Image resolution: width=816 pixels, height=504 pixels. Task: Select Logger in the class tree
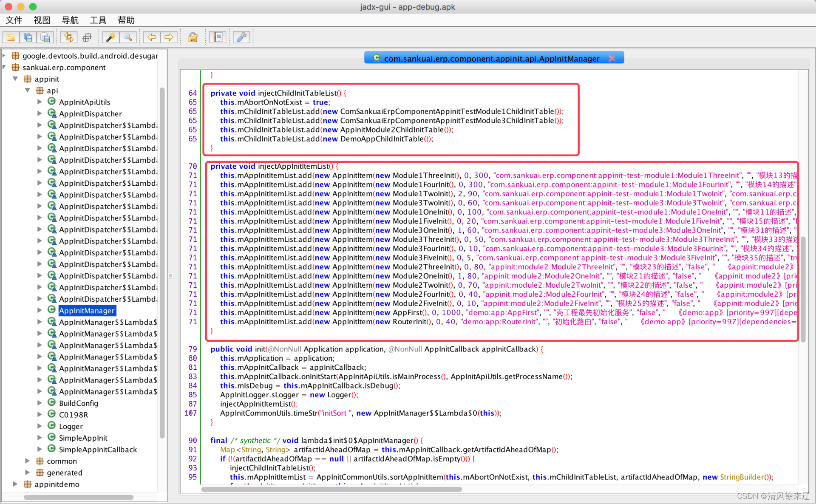pyautogui.click(x=71, y=426)
